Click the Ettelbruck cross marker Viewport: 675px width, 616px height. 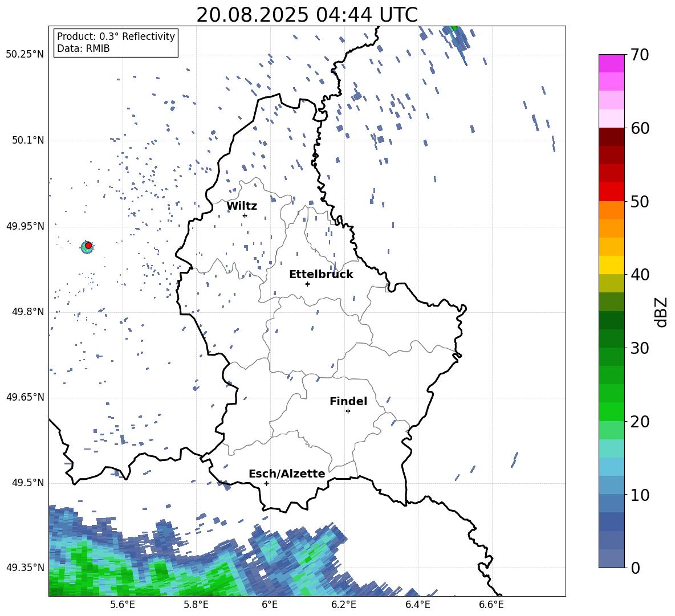(307, 284)
